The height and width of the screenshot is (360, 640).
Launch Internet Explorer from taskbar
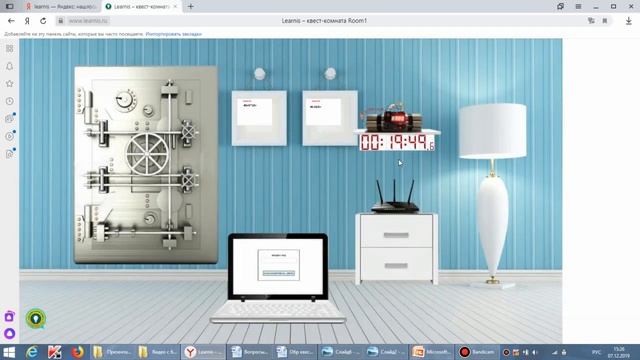click(x=32, y=352)
